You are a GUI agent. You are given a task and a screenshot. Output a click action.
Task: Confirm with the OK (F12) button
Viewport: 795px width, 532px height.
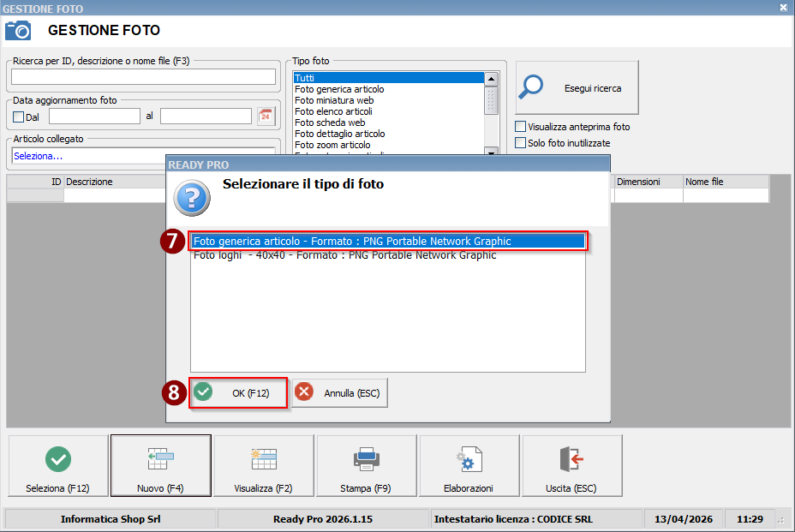point(238,393)
